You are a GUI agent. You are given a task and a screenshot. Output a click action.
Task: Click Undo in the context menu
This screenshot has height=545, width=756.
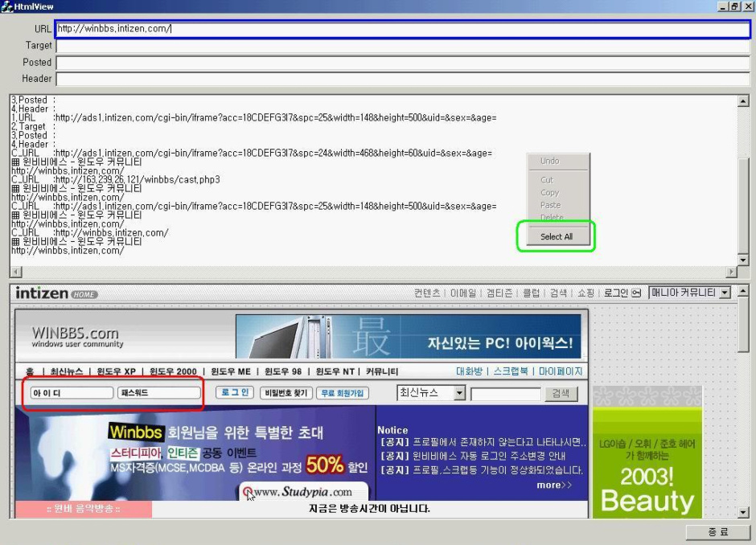[x=549, y=161]
